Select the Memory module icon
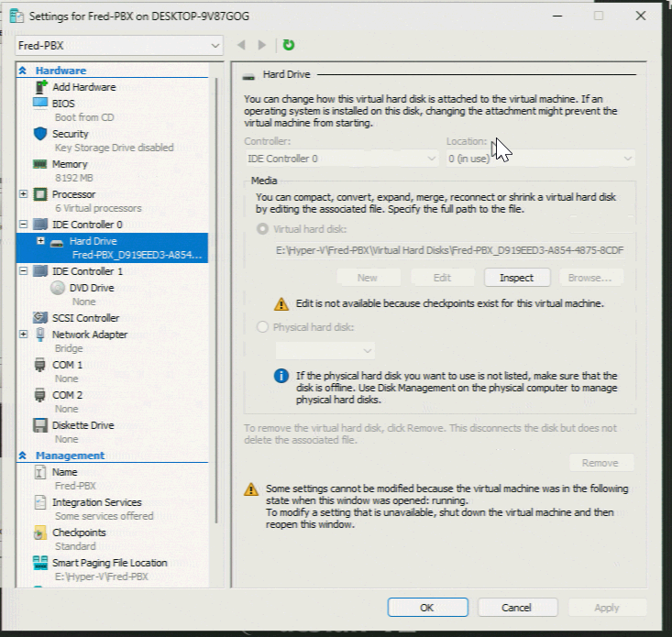Screen dimensions: 672x637 pos(39,164)
